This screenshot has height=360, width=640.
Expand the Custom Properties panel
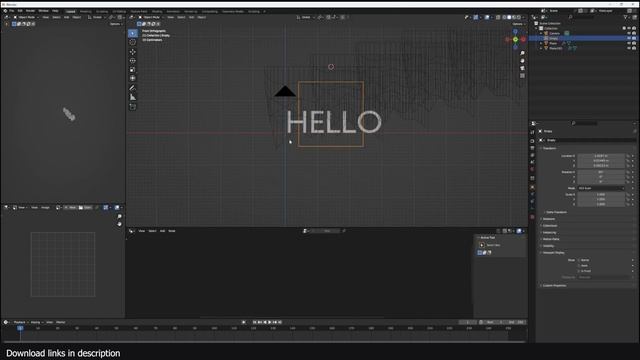tap(553, 285)
